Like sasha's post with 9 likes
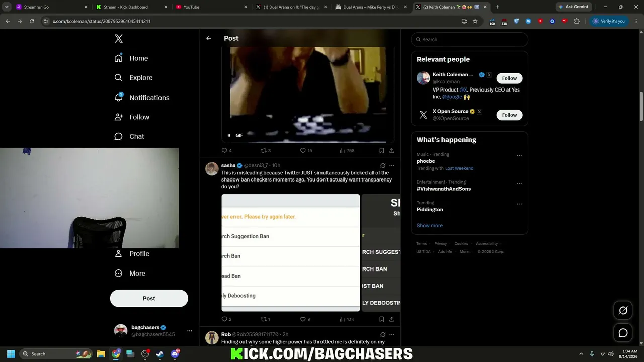The width and height of the screenshot is (644, 362). pos(305,319)
